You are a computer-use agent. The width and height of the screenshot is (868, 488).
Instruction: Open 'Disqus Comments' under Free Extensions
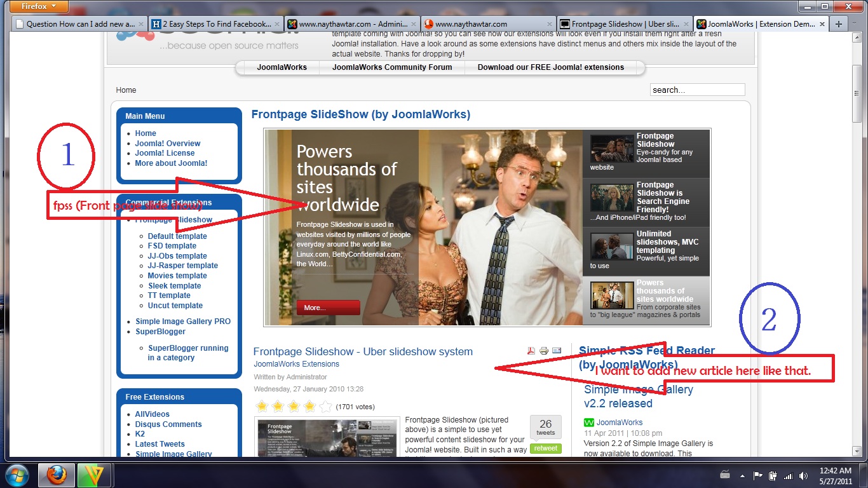(x=168, y=424)
